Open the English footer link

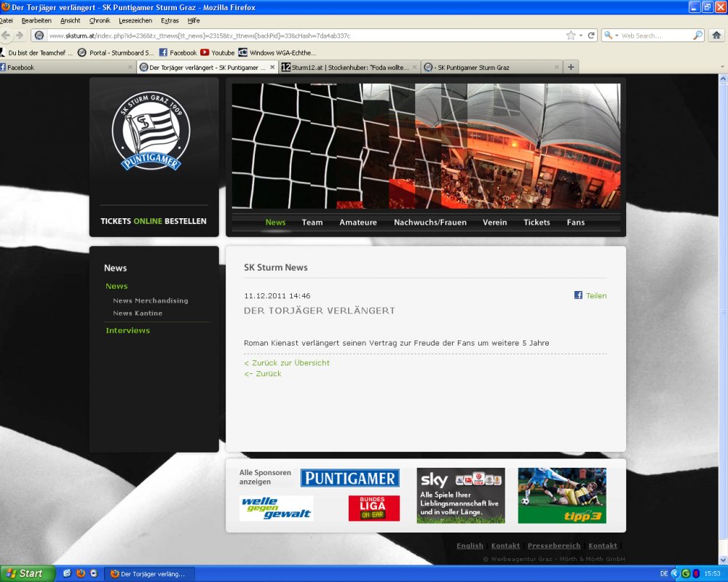click(470, 546)
